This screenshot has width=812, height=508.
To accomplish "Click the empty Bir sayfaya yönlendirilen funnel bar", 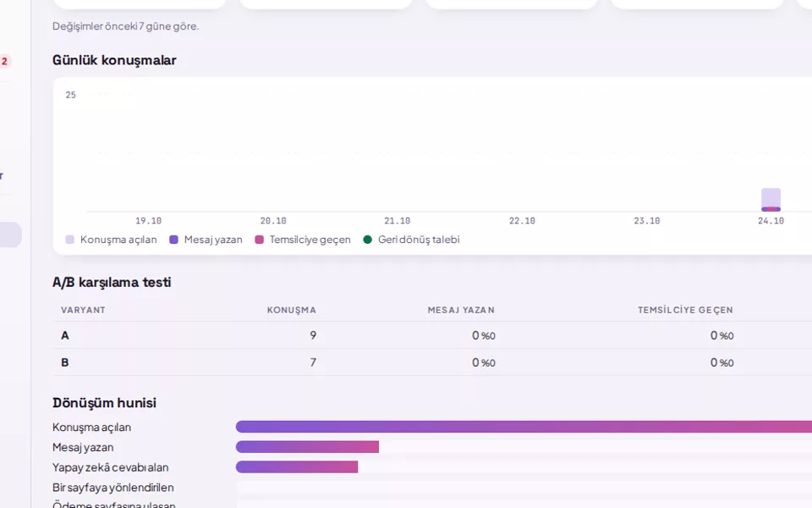I will 524,488.
